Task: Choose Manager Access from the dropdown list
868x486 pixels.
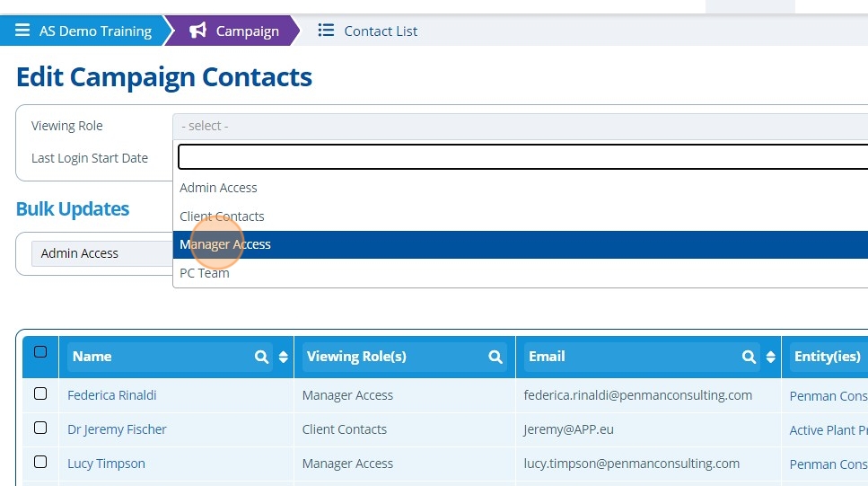Action: coord(225,244)
